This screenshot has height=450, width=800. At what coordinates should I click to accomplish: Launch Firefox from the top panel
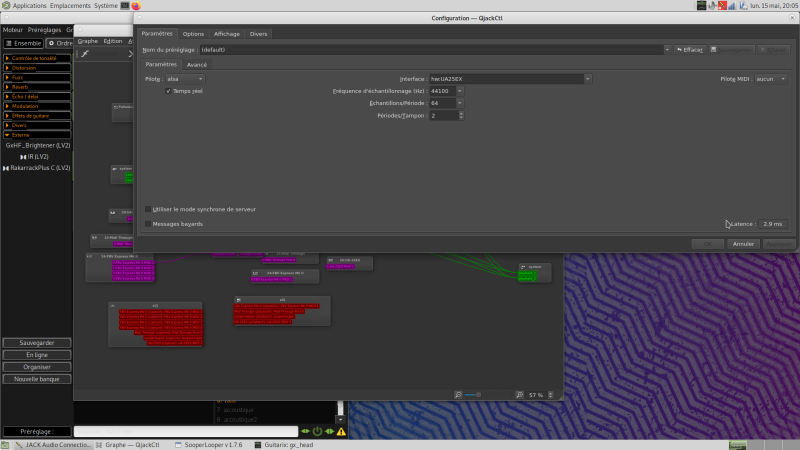(x=136, y=6)
